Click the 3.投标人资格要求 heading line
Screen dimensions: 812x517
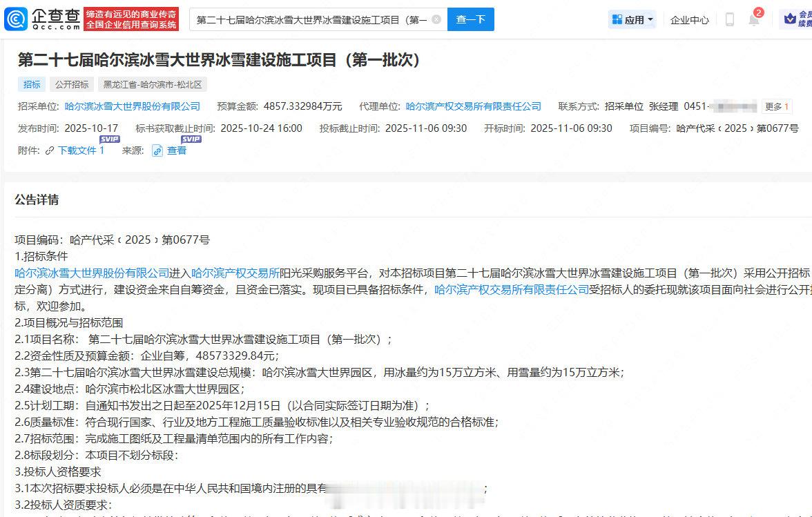coord(58,471)
